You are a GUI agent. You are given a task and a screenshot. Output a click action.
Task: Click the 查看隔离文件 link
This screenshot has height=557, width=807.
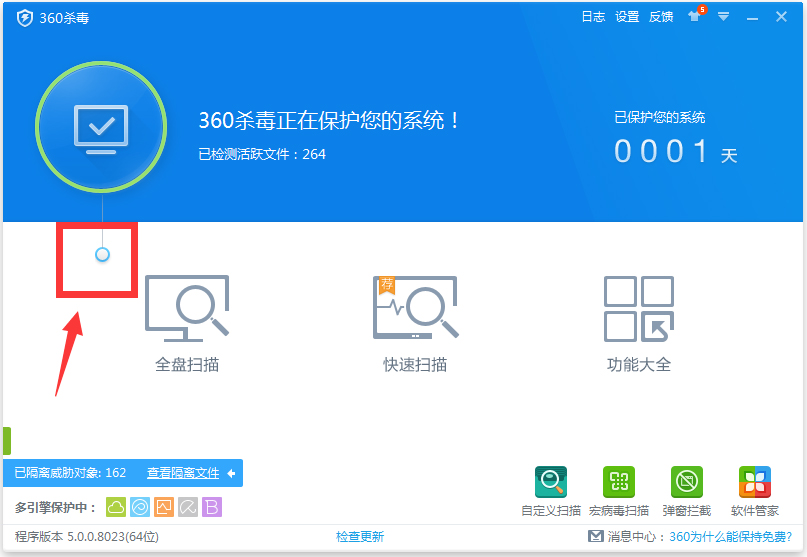click(x=183, y=473)
